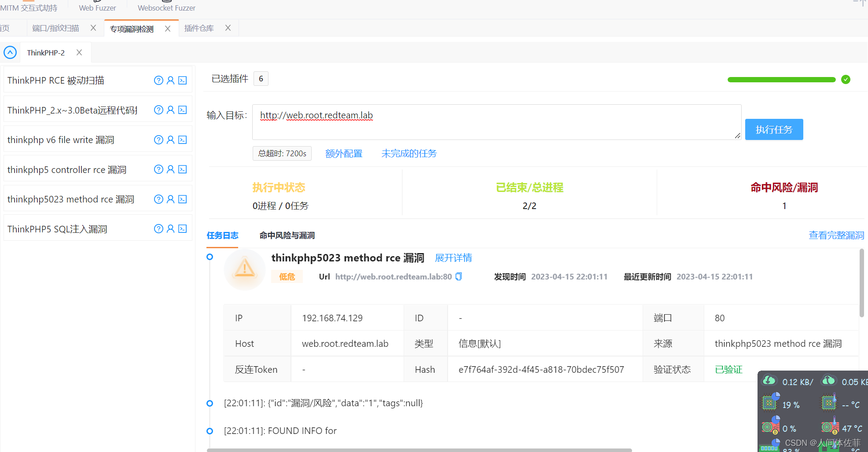Collapse panel using the blue circular chevron
Image resolution: width=868 pixels, height=452 pixels.
click(x=10, y=52)
